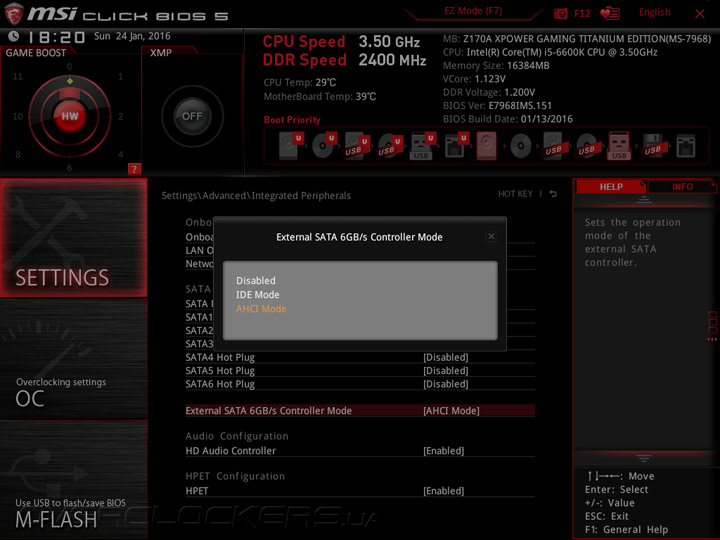Open HD Audio Controller [Enabled] value

[x=444, y=450]
